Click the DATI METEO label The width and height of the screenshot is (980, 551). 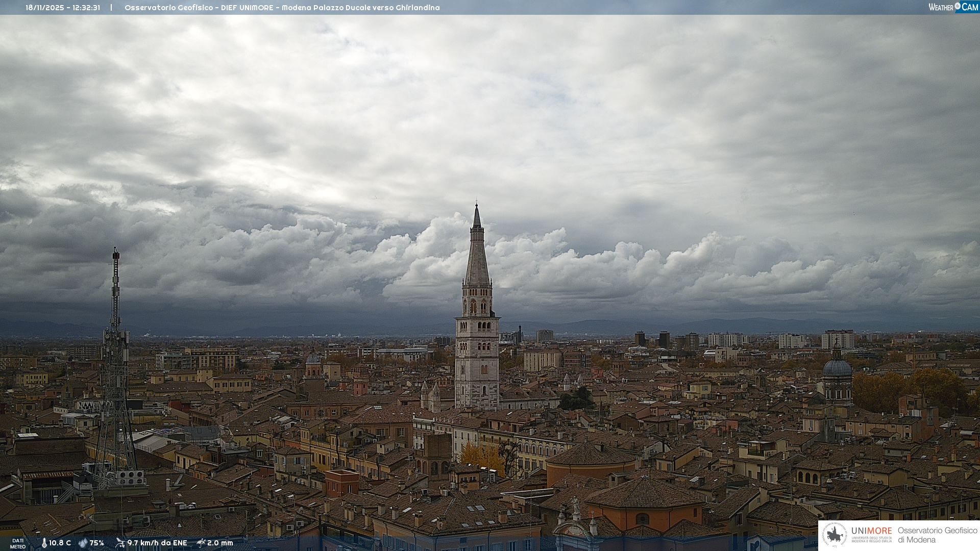click(18, 543)
